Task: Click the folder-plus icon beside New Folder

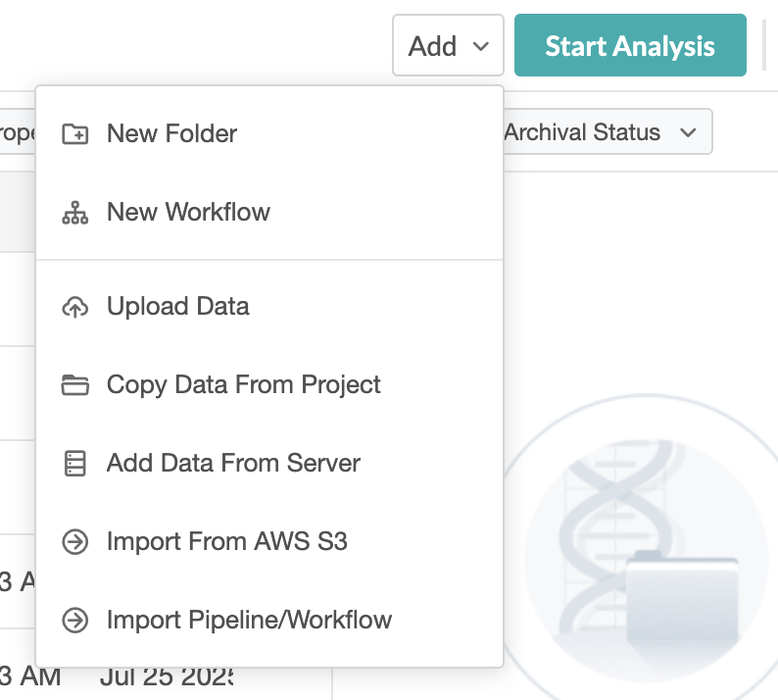Action: click(74, 134)
